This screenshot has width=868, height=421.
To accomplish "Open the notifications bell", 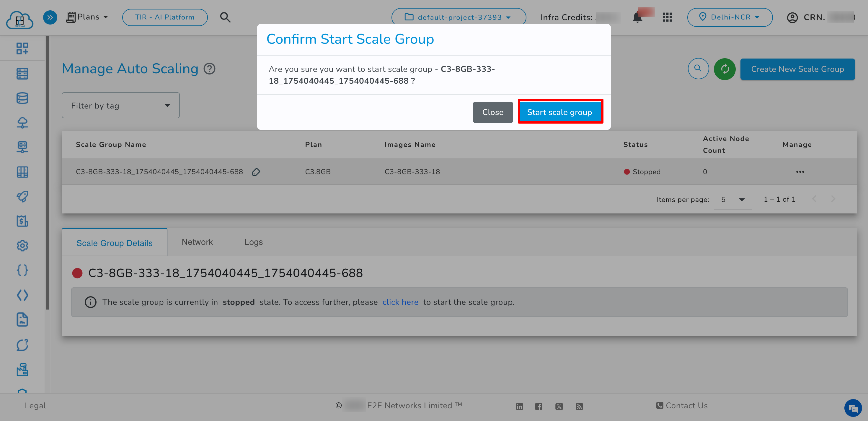I will tap(637, 17).
